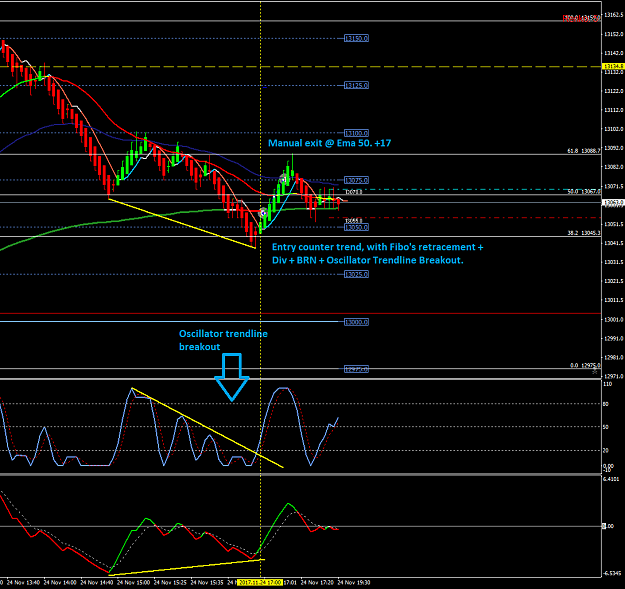
Task: Select the Fibonacci 61.8 13088.7 label
Action: click(x=584, y=151)
